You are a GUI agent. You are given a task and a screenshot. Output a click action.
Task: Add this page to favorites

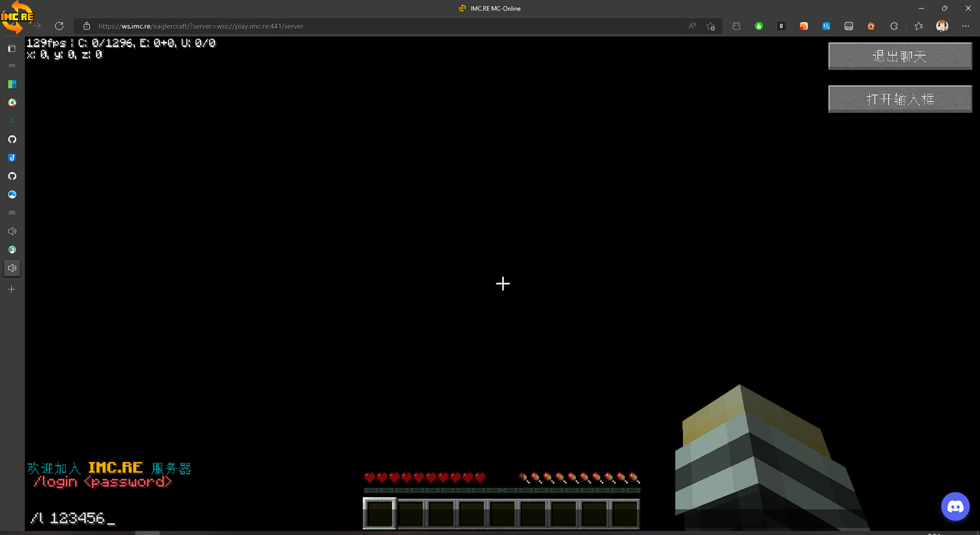point(710,26)
